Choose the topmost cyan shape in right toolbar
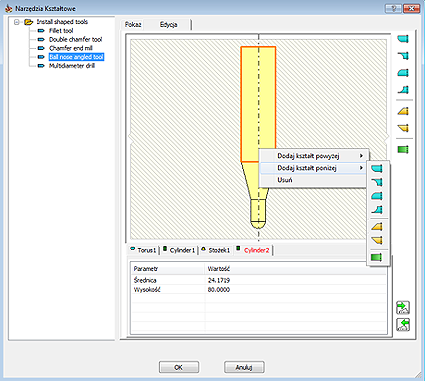The width and height of the screenshot is (425, 381). (403, 39)
